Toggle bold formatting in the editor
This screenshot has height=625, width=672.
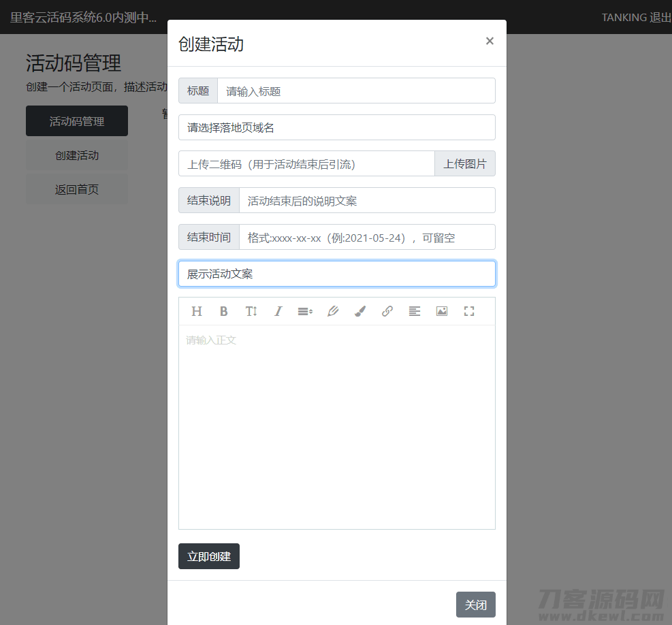point(223,311)
